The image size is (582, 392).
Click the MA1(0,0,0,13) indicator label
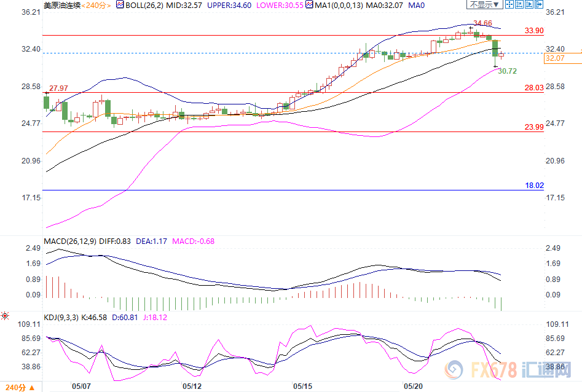[x=339, y=5]
